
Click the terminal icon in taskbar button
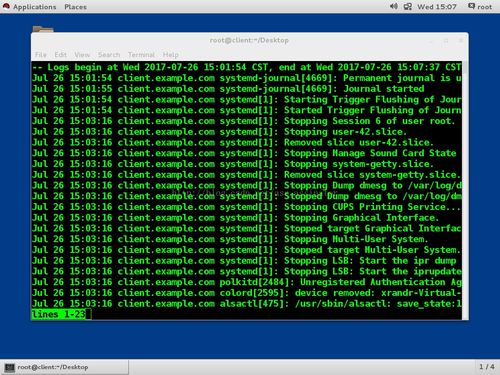coord(10,367)
